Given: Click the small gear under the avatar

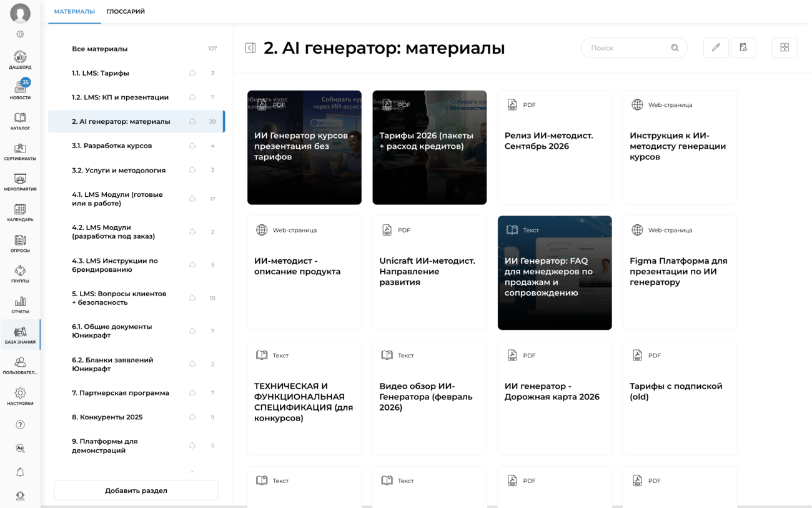Looking at the screenshot, I should pyautogui.click(x=20, y=34).
